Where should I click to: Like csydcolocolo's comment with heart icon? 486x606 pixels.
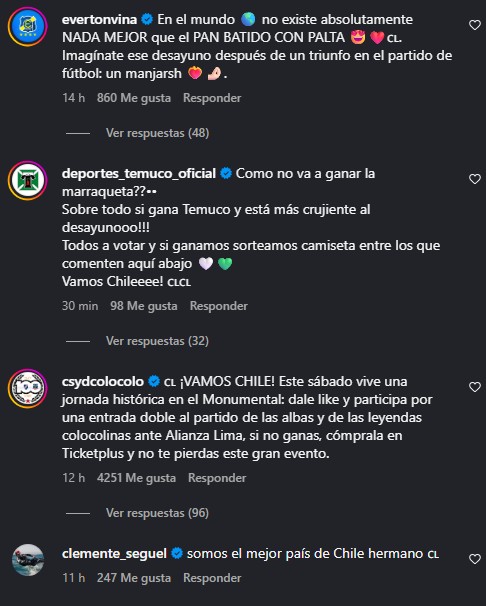coord(474,387)
